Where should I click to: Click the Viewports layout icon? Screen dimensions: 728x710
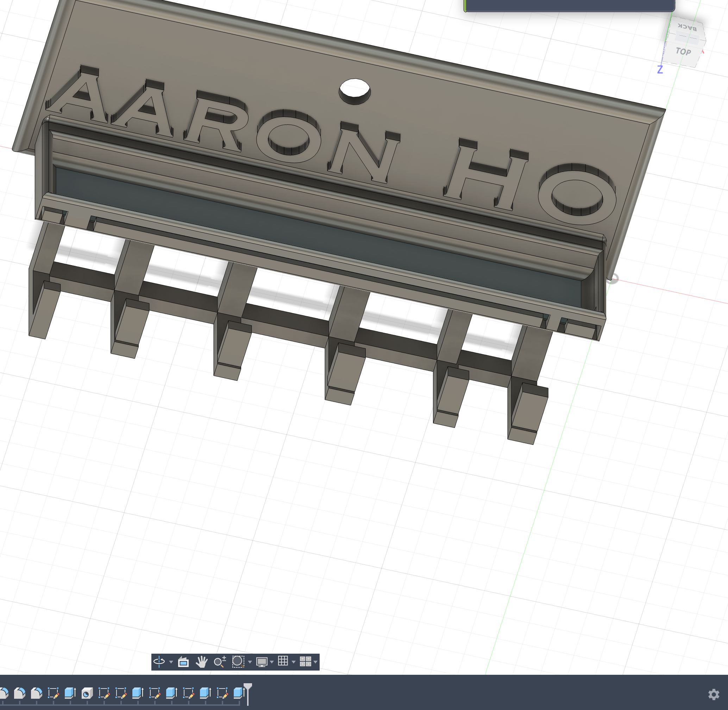(305, 661)
